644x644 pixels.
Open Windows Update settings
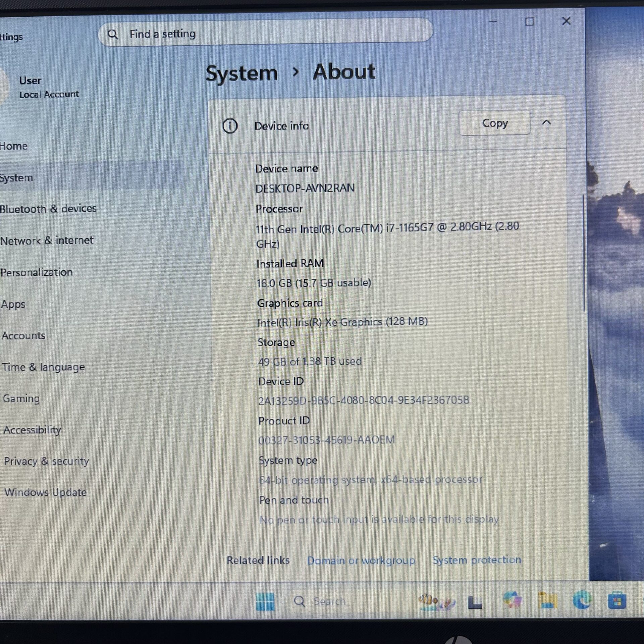(46, 492)
